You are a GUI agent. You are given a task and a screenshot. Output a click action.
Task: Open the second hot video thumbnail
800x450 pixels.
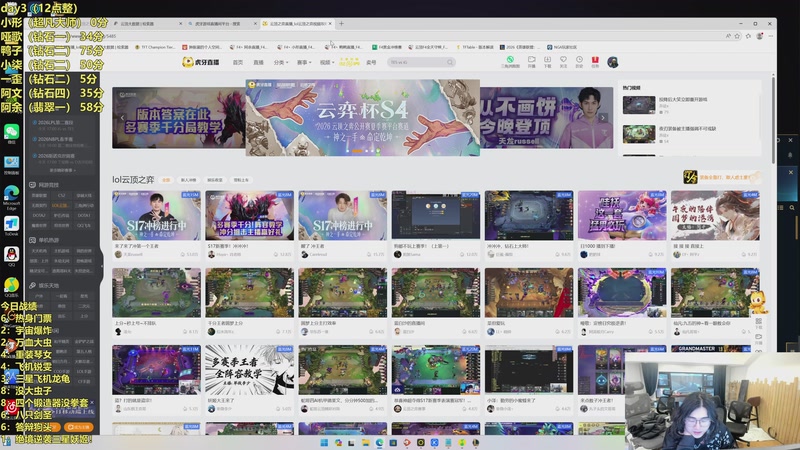pos(639,134)
